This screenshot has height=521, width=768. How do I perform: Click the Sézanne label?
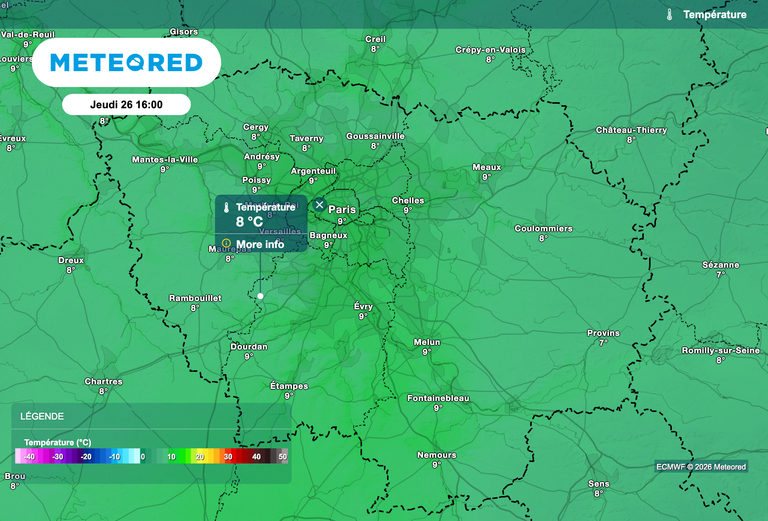coord(720,265)
